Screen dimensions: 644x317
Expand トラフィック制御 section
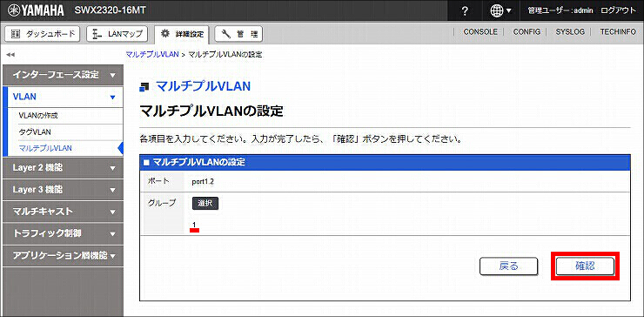pyautogui.click(x=63, y=233)
